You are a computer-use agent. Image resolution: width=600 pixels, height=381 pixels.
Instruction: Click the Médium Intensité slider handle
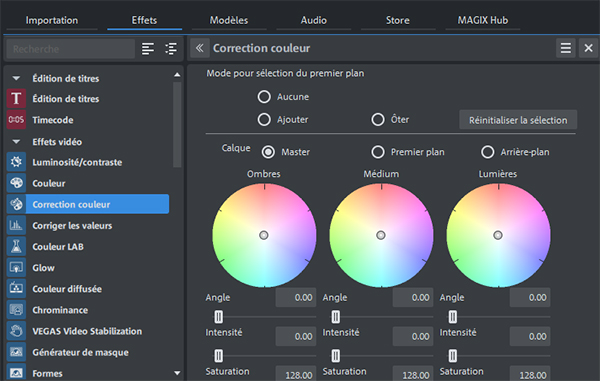(335, 356)
